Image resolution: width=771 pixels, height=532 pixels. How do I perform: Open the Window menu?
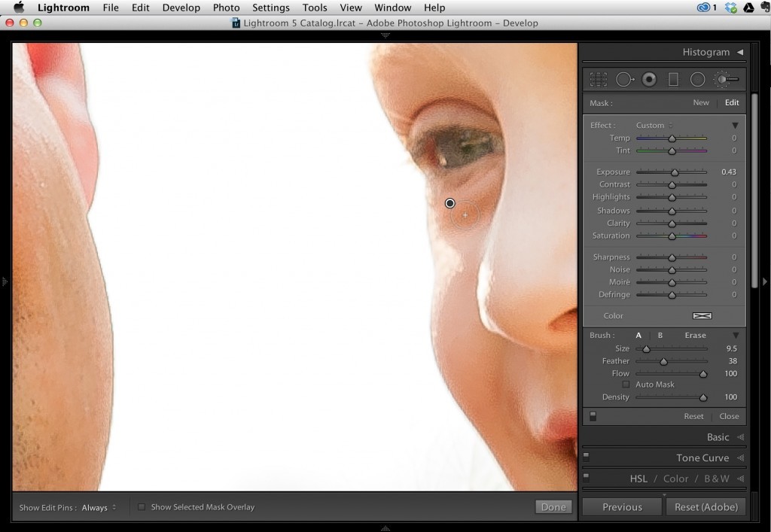tap(392, 8)
